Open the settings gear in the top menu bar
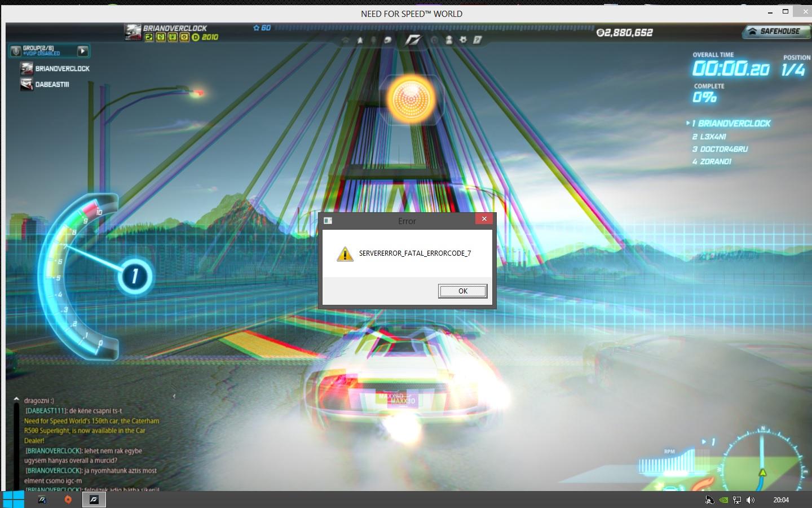Image resolution: width=812 pixels, height=508 pixels. coord(463,40)
